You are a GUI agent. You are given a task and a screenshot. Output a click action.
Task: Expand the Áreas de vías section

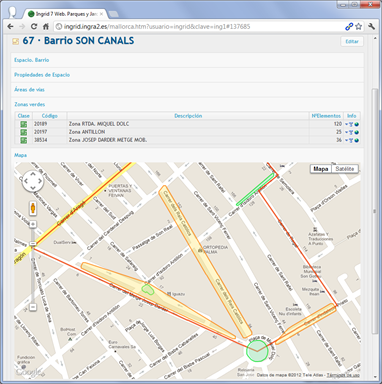tap(29, 89)
